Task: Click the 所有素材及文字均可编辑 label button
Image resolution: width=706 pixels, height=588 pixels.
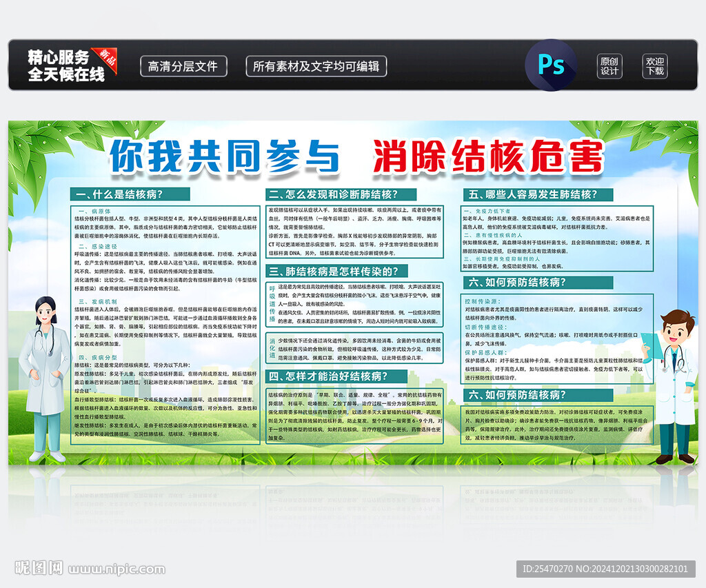Action: tap(316, 67)
